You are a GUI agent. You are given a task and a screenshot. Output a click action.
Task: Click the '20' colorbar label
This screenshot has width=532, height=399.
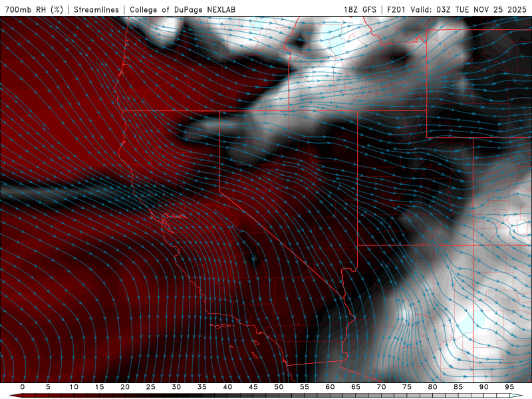125,387
